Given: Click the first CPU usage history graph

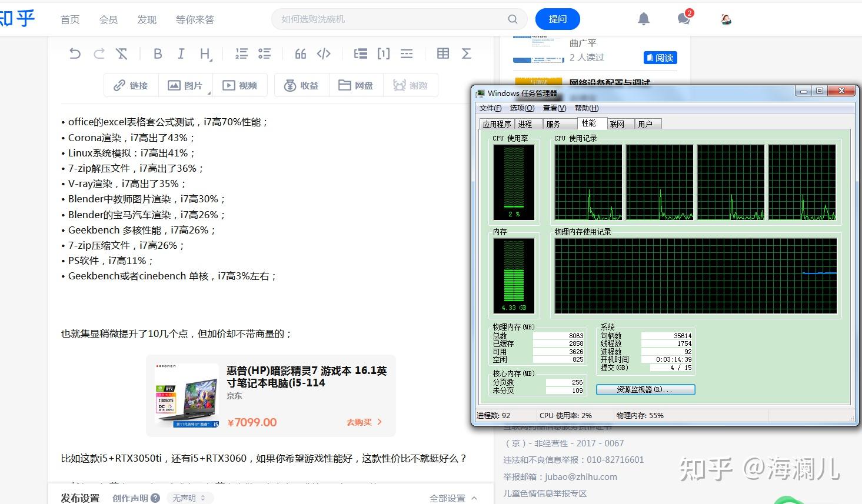Looking at the screenshot, I should pyautogui.click(x=588, y=182).
